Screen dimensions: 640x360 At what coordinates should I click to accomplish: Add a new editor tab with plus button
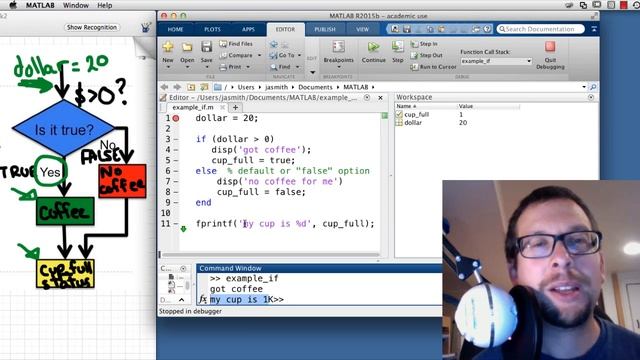click(x=235, y=107)
